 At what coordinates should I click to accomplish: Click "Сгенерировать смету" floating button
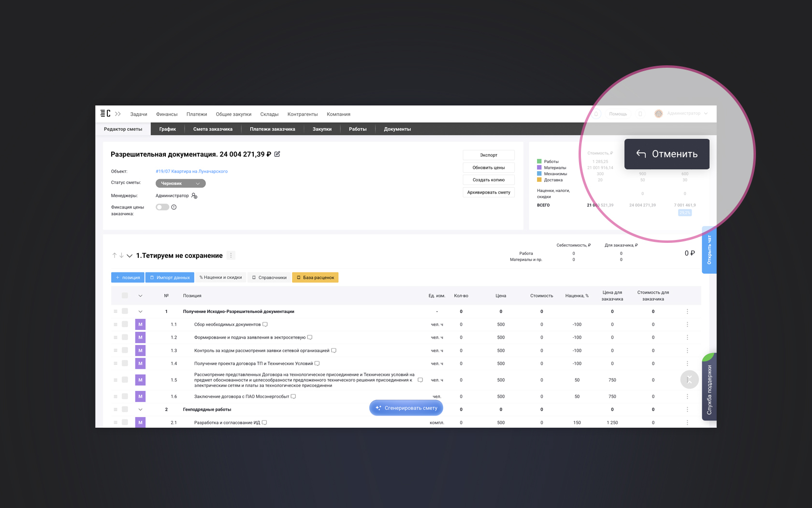tap(406, 408)
